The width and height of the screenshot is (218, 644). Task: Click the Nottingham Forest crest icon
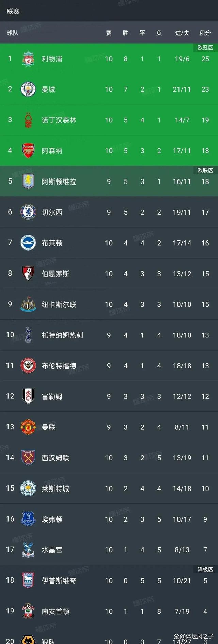pos(28,120)
